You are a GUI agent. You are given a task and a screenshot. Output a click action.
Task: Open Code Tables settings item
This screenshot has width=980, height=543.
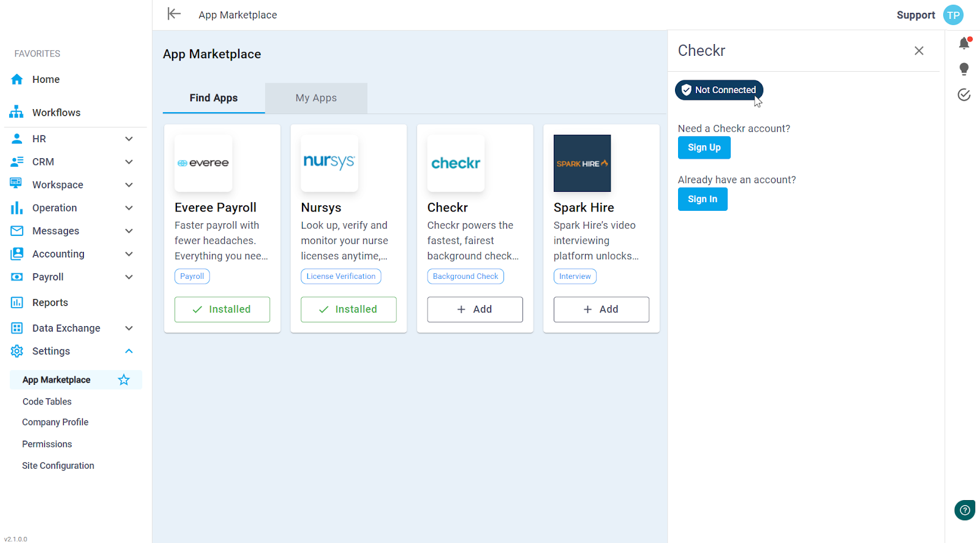pyautogui.click(x=47, y=401)
